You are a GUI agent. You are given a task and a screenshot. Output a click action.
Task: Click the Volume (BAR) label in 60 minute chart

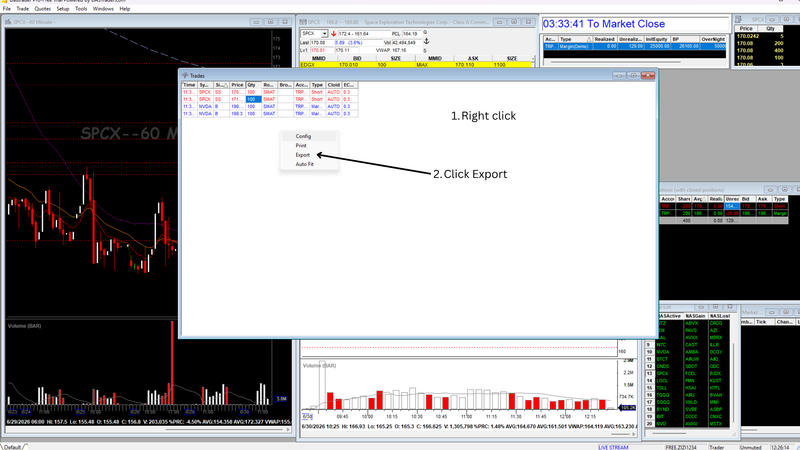[x=24, y=326]
